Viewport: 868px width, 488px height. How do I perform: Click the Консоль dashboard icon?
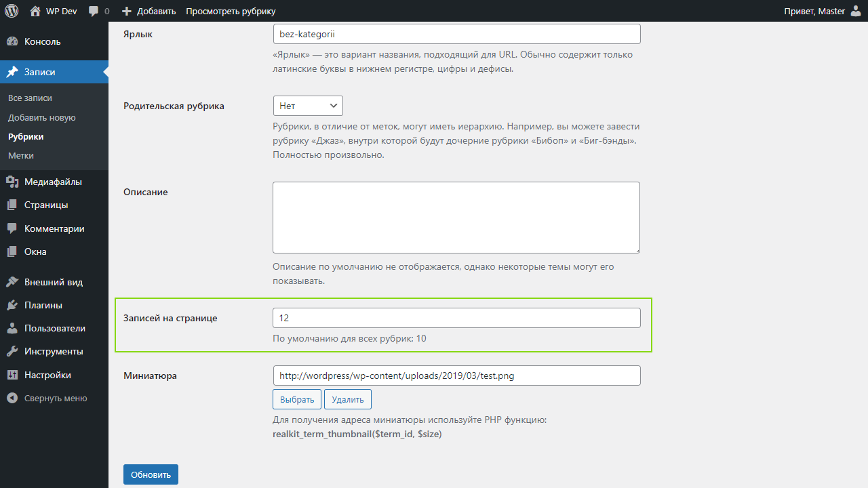pos(12,41)
